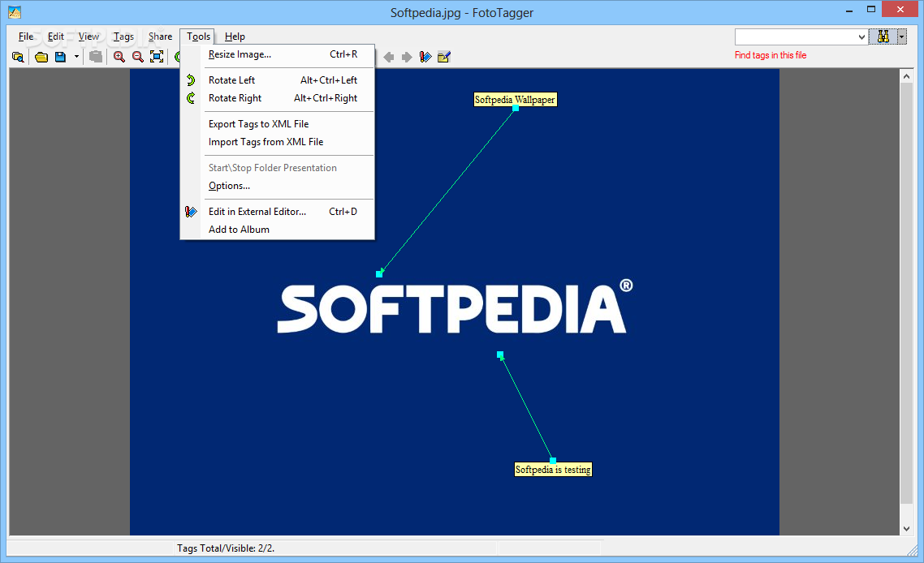
Task: Choose Resize Image... from Tools menu
Action: tap(277, 54)
